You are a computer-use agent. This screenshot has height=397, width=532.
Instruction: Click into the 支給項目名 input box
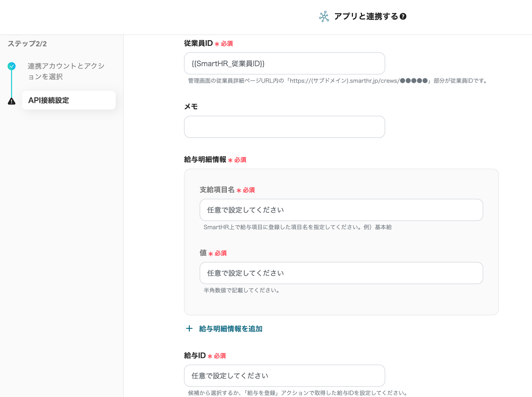(x=341, y=210)
